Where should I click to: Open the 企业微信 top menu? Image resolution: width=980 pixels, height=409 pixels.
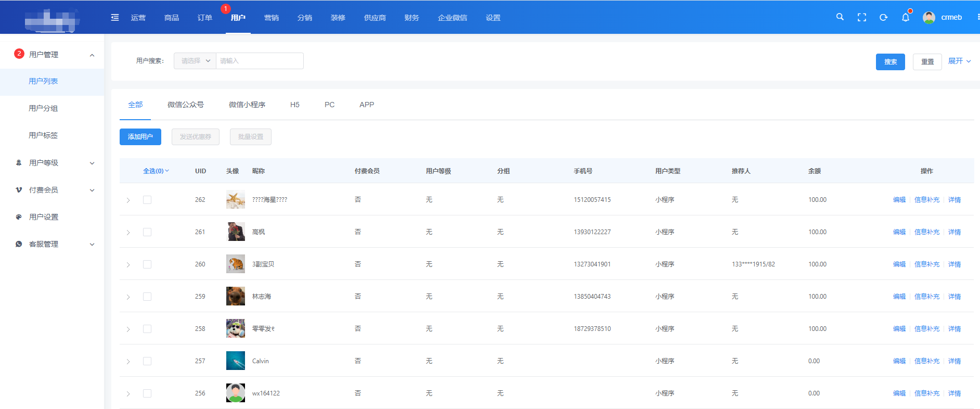[453, 18]
